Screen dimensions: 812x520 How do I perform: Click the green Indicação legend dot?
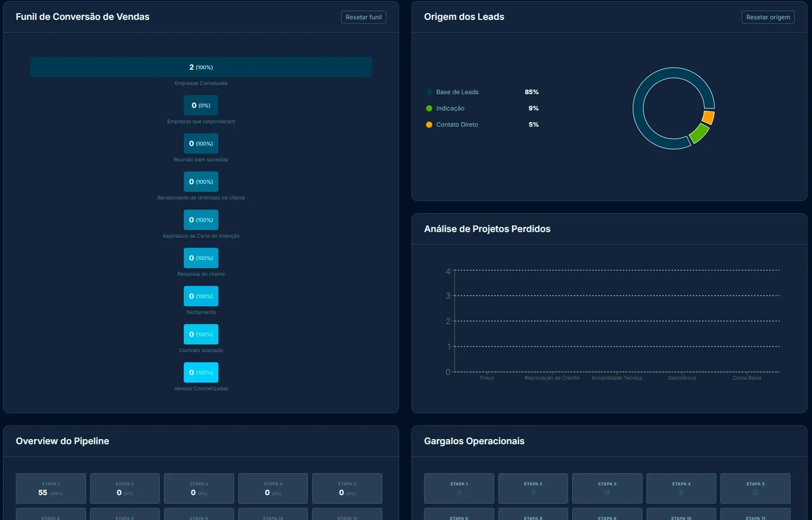pyautogui.click(x=429, y=108)
